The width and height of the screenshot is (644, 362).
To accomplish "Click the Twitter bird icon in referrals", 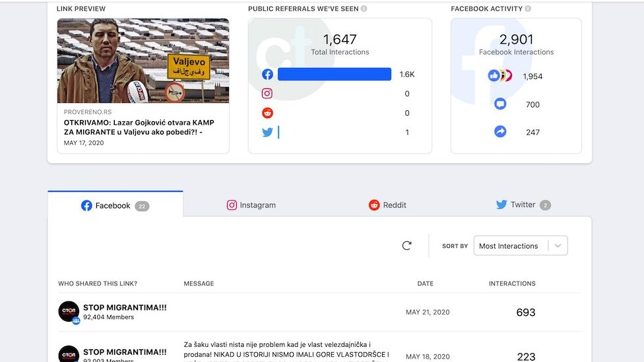I will pos(267,133).
